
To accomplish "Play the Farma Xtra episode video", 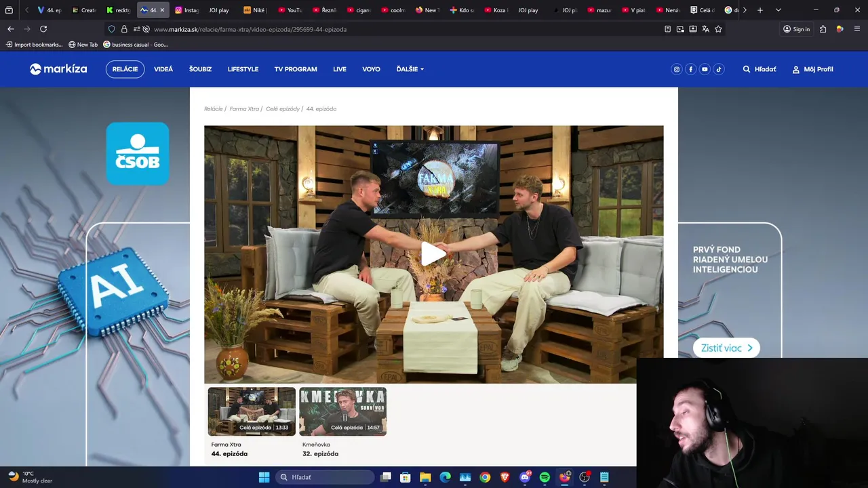I will (433, 254).
